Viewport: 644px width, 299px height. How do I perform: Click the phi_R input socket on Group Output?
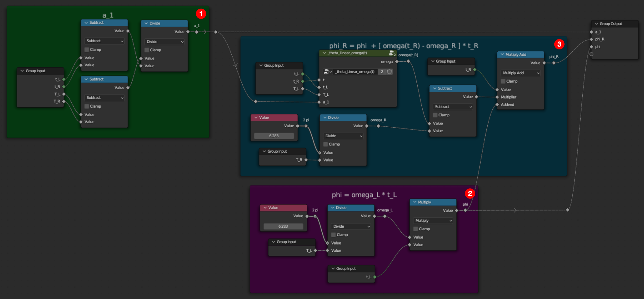pyautogui.click(x=591, y=39)
